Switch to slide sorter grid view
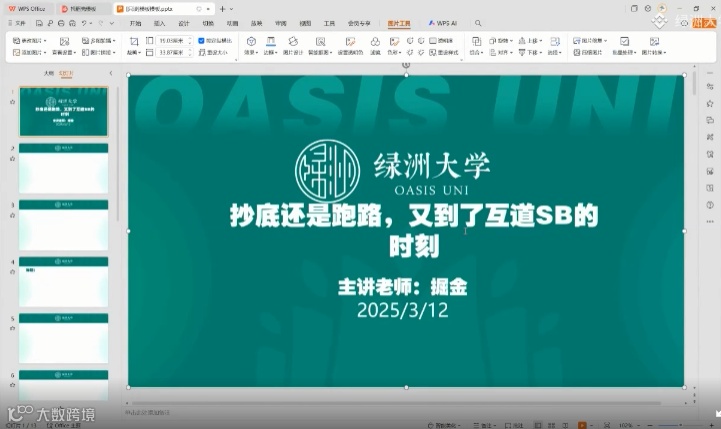 (551, 425)
